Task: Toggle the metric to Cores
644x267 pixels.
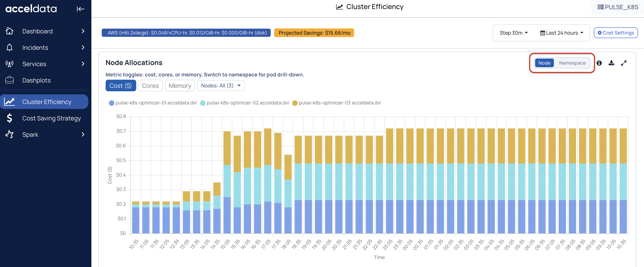Action: [x=150, y=86]
